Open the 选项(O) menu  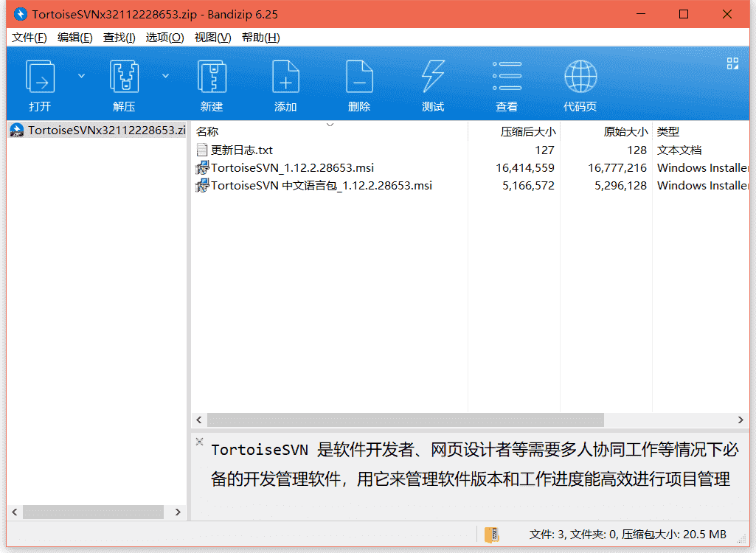point(165,38)
